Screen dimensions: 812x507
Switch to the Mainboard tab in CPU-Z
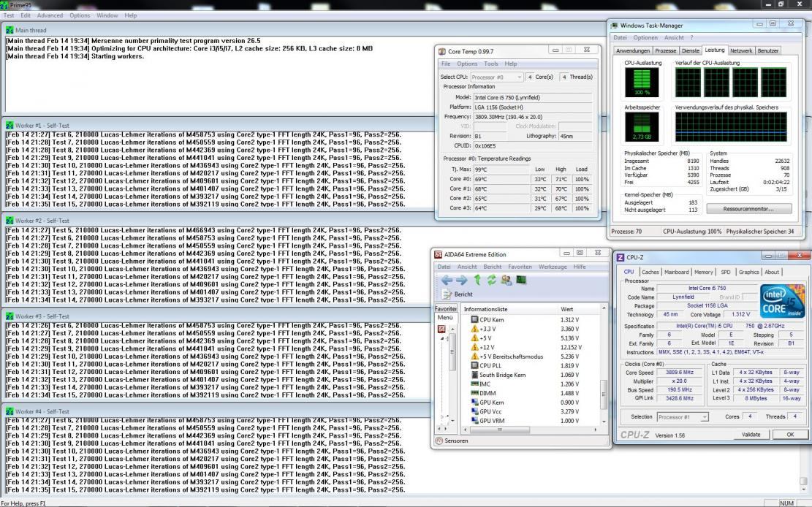click(x=676, y=272)
